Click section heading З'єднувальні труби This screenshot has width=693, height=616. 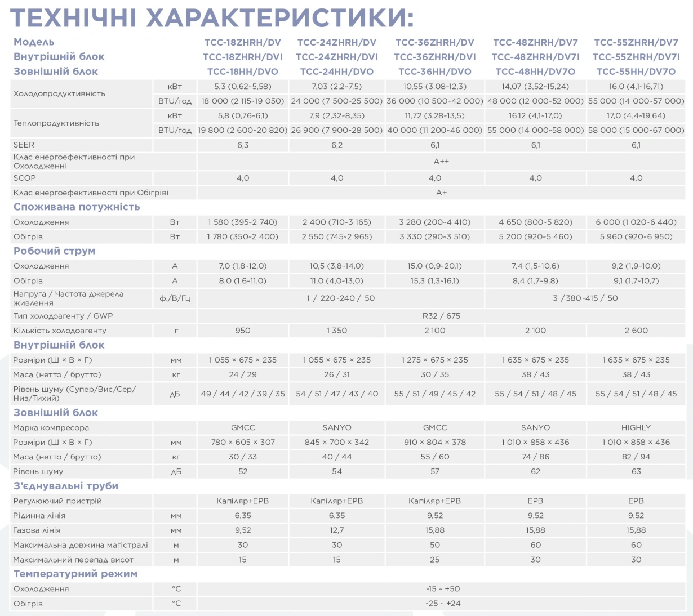[x=66, y=486]
